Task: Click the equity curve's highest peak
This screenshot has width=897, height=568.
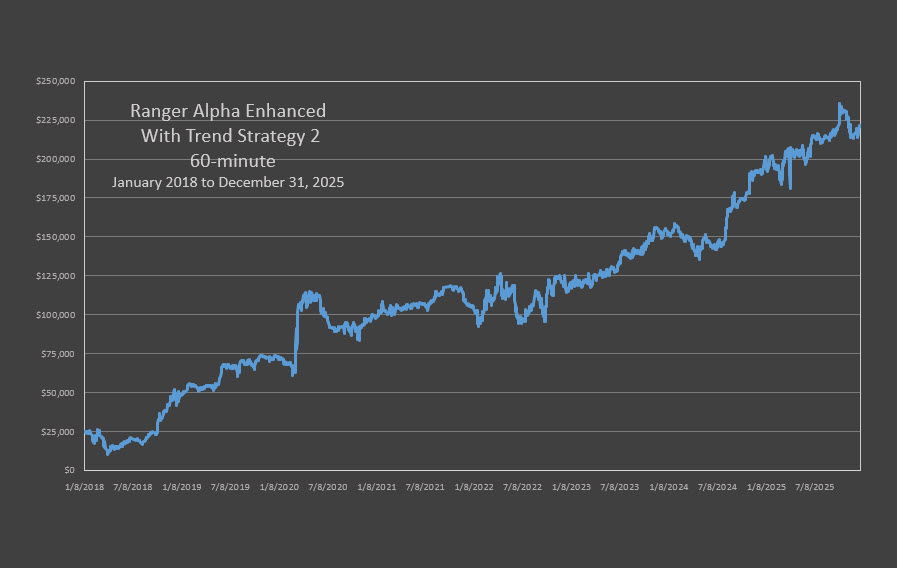Action: tap(840, 104)
